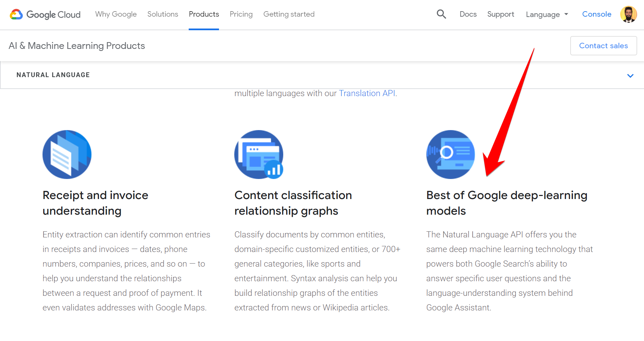
Task: Switch to the Pricing tab
Action: (241, 14)
